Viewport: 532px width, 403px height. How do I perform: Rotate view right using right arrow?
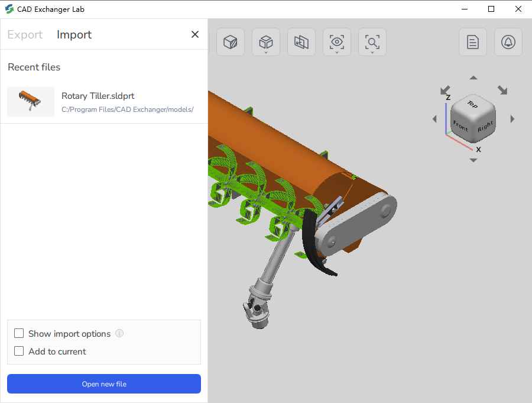pyautogui.click(x=512, y=119)
